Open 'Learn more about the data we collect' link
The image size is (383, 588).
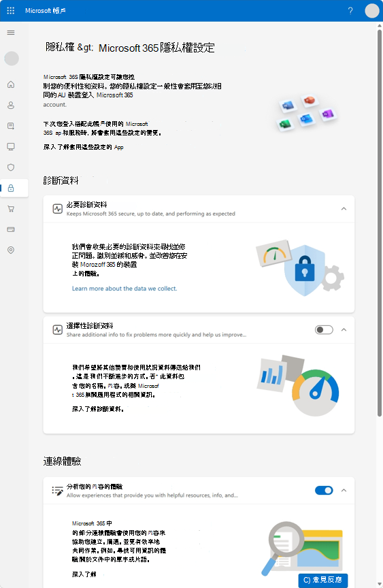click(124, 289)
